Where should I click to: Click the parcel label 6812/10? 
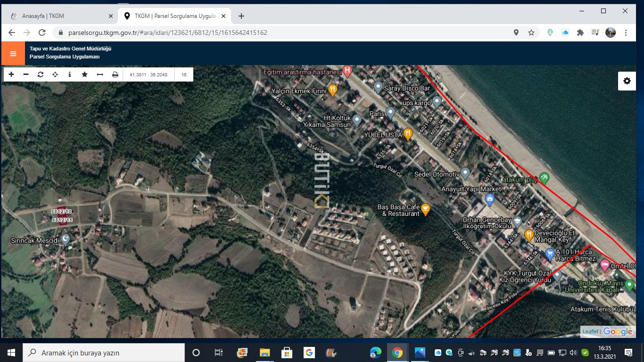pos(61,212)
